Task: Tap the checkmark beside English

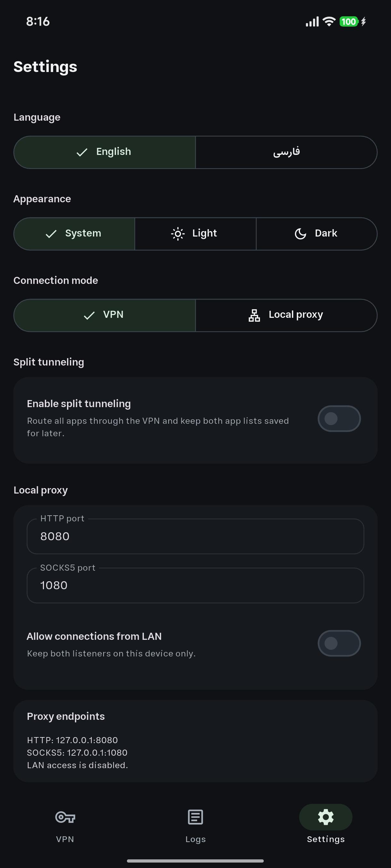Action: pyautogui.click(x=82, y=152)
